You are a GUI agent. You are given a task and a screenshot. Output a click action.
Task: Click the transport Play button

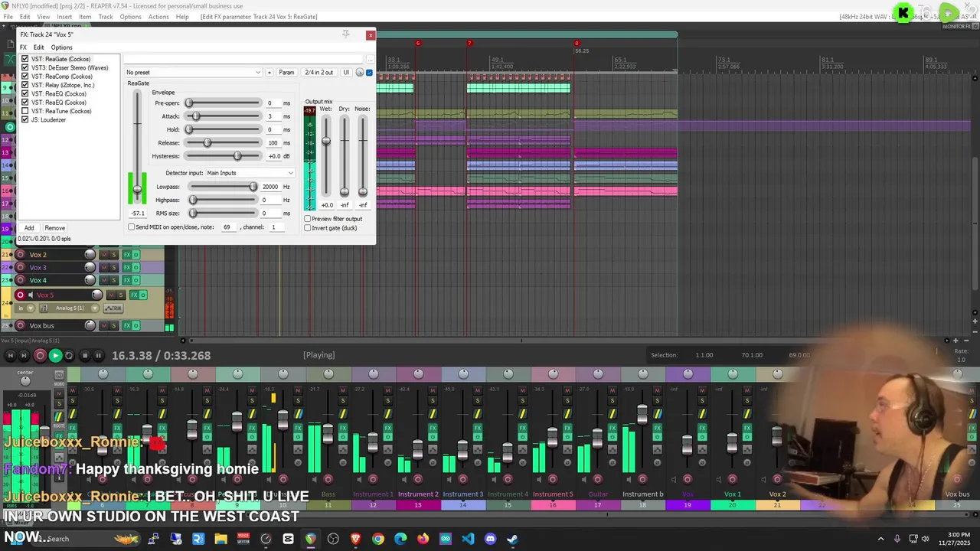[55, 355]
